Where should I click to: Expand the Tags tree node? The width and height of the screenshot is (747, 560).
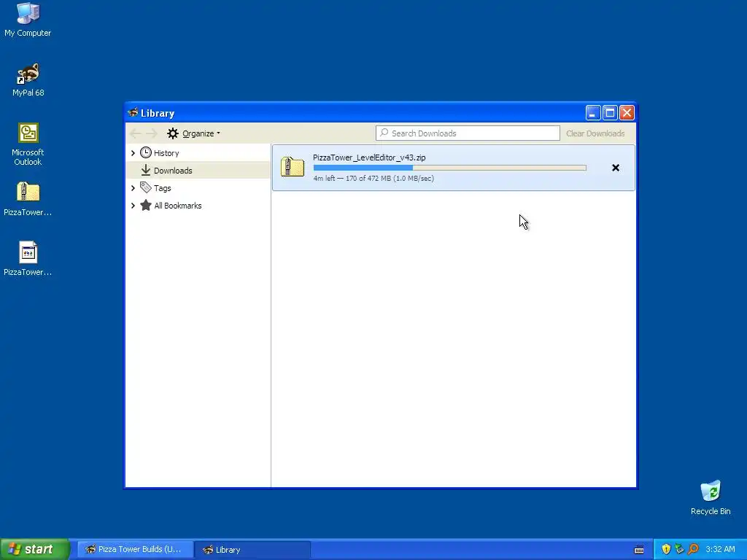pos(133,188)
